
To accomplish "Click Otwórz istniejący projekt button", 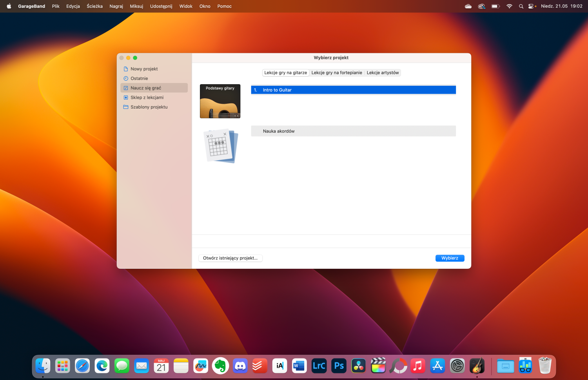I will (x=230, y=258).
